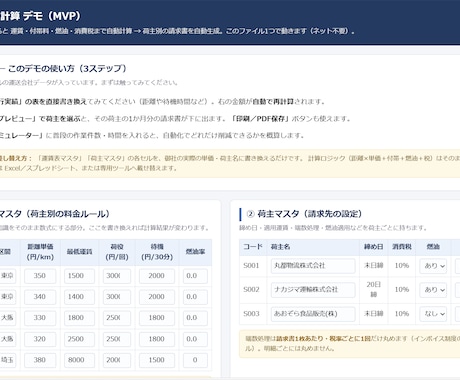
Task: Open the 燃油 dropdown for 丸部物流株式会社 row S001
Action: click(433, 266)
